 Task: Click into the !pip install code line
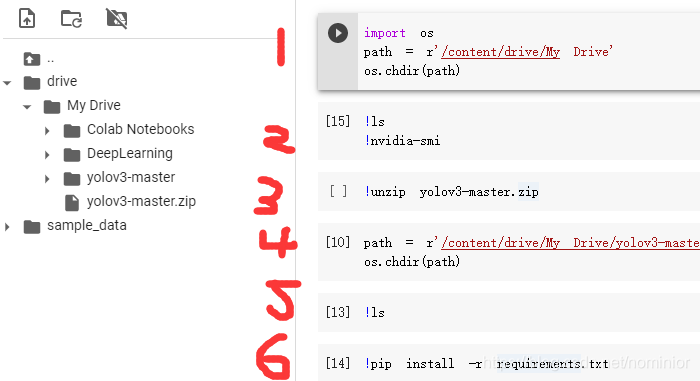486,364
